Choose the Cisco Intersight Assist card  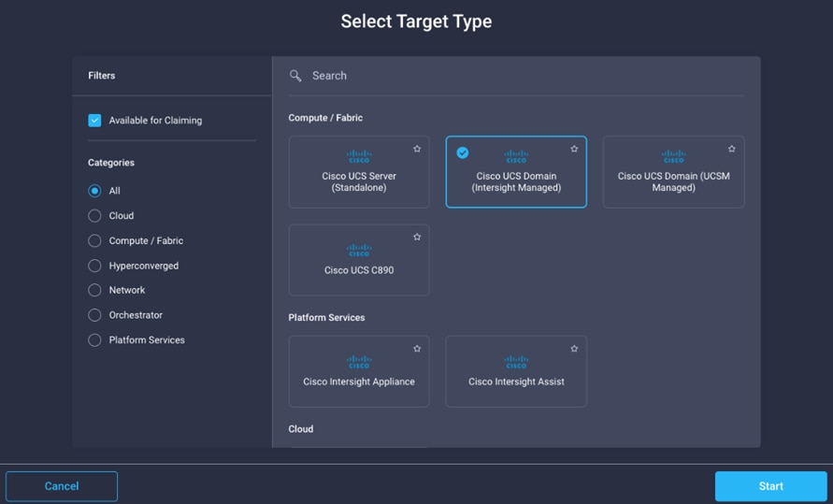(x=516, y=371)
